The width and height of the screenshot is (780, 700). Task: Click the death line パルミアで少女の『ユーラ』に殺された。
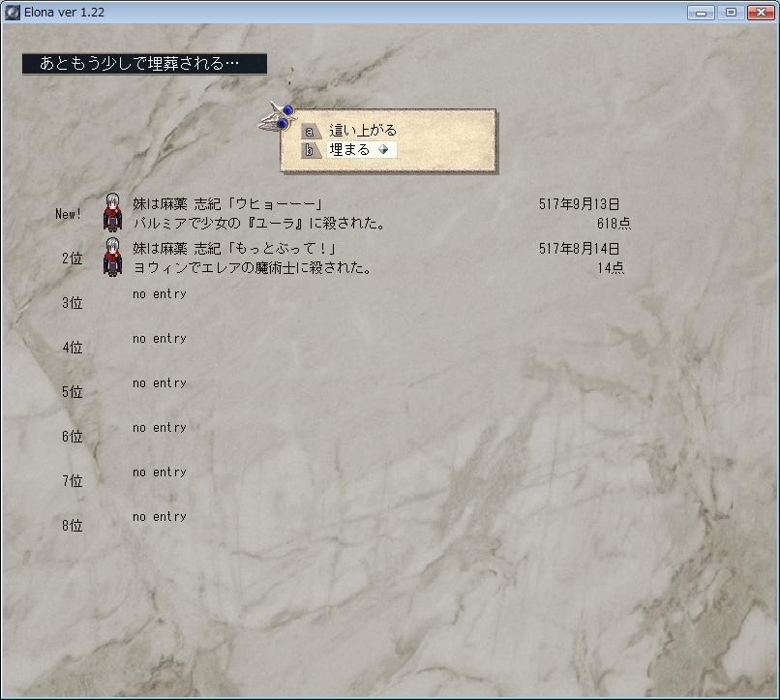[x=259, y=223]
